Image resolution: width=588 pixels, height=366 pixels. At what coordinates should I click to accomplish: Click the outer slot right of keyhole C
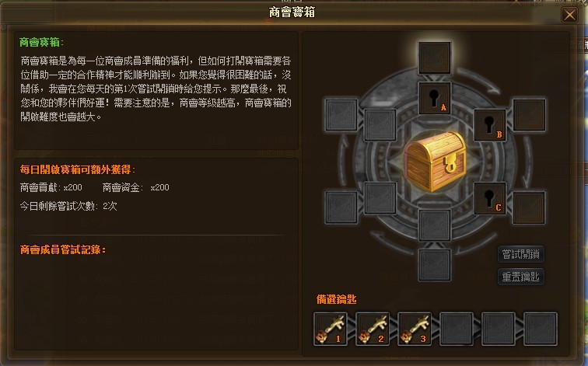[x=529, y=207]
